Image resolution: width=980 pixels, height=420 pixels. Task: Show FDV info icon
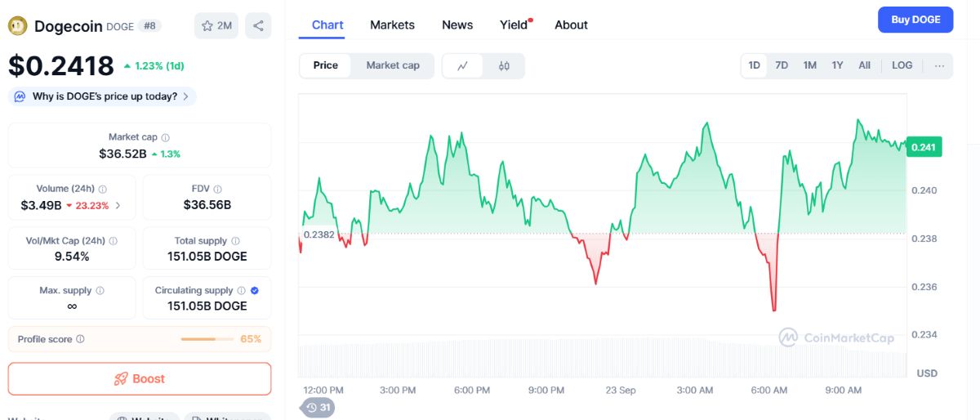pos(218,189)
